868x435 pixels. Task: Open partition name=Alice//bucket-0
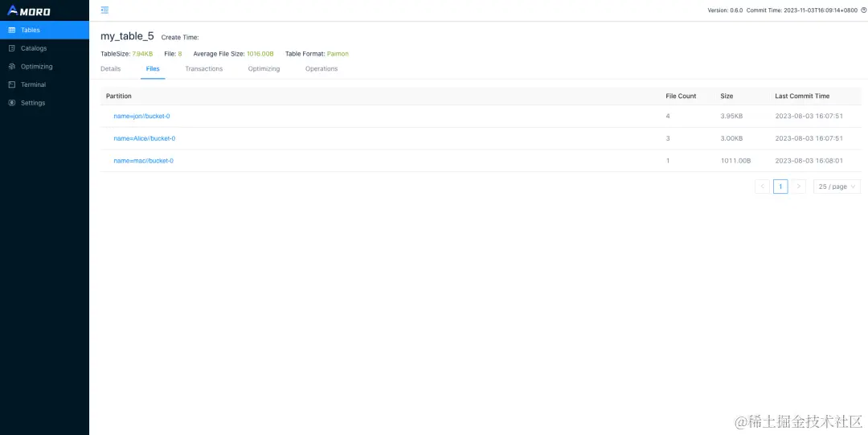[145, 138]
